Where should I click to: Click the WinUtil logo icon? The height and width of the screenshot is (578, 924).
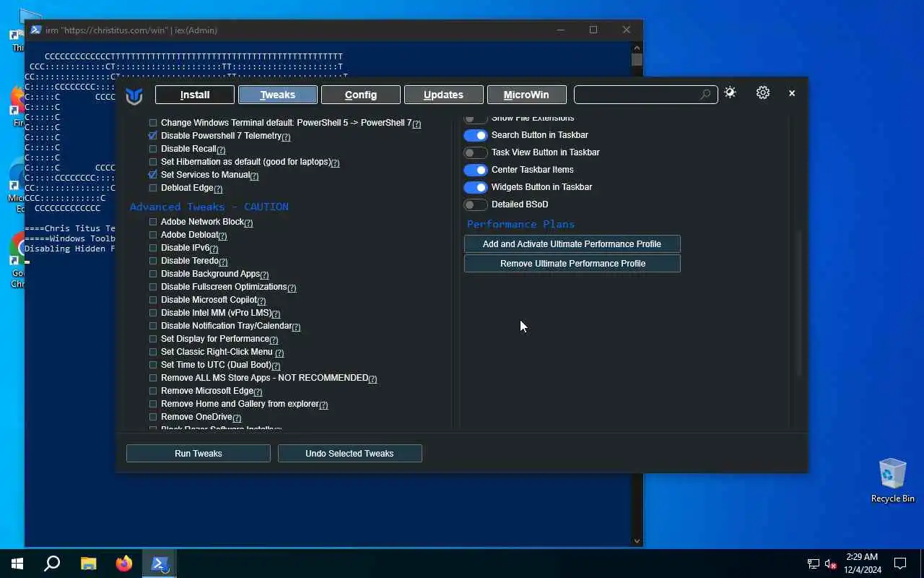coord(134,95)
